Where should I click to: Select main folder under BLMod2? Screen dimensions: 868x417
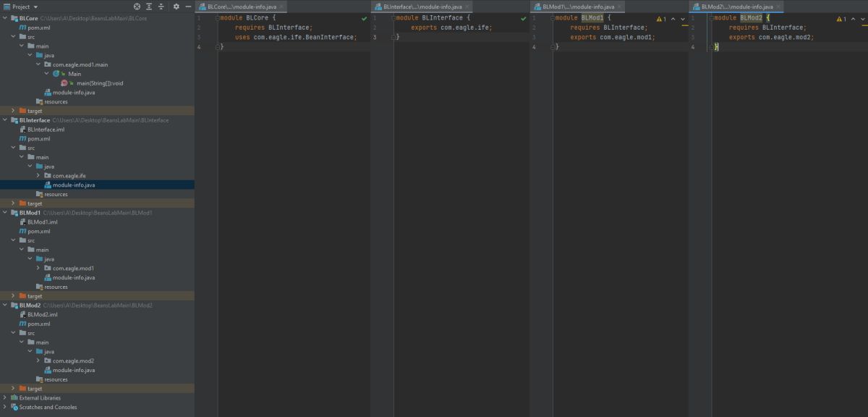point(38,342)
